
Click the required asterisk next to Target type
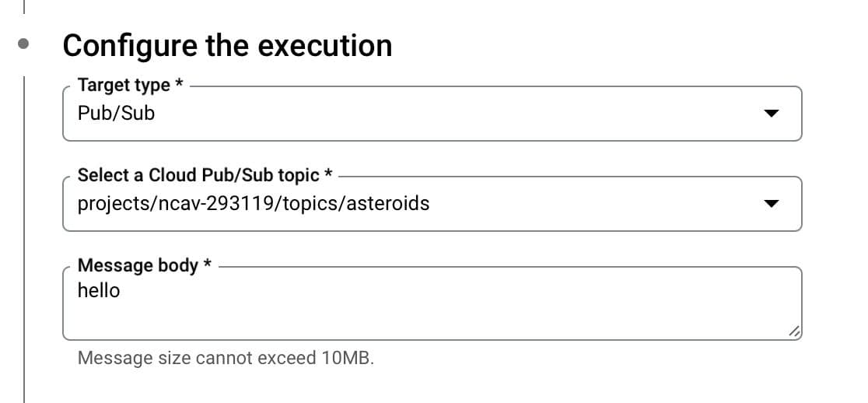coord(180,83)
